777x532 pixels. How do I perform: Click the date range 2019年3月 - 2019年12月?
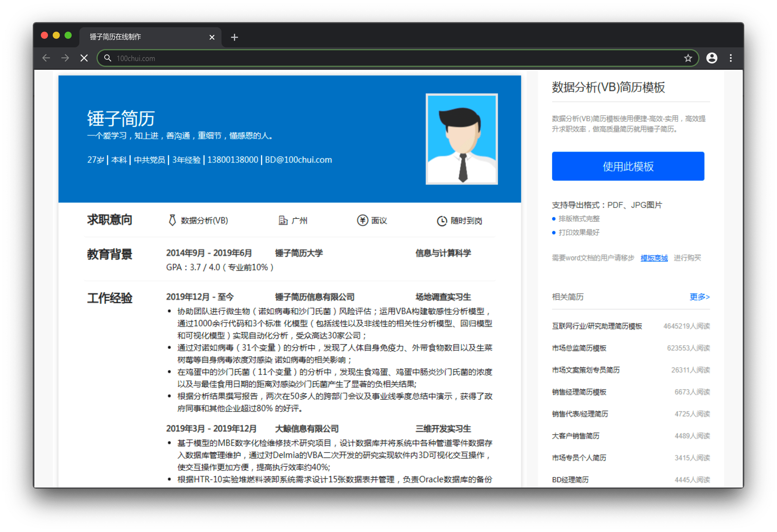pyautogui.click(x=211, y=428)
